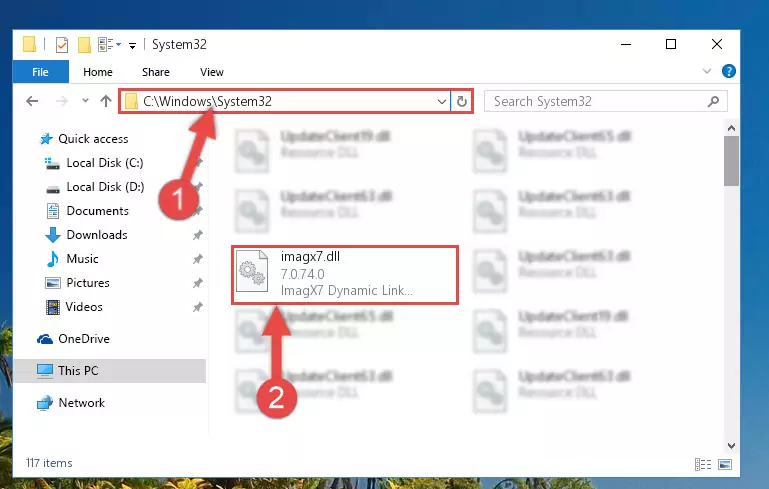Open Videos folder in sidebar
The height and width of the screenshot is (489, 769).
pos(84,307)
